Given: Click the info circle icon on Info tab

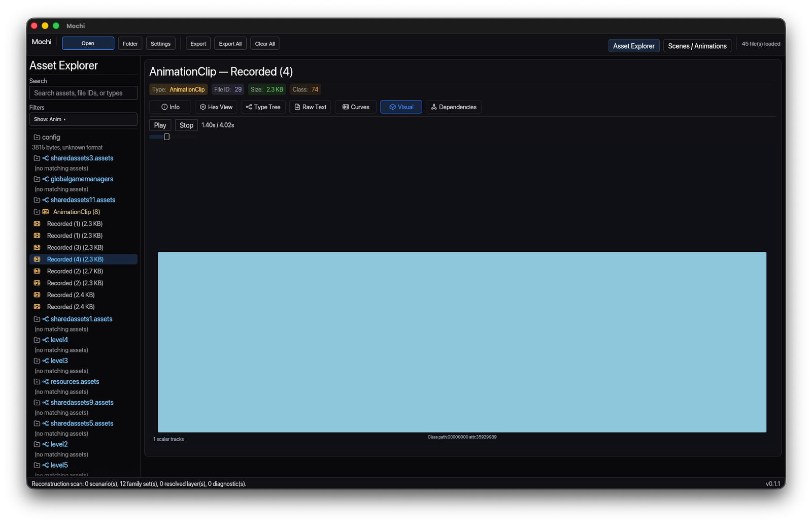Looking at the screenshot, I should click(x=164, y=107).
